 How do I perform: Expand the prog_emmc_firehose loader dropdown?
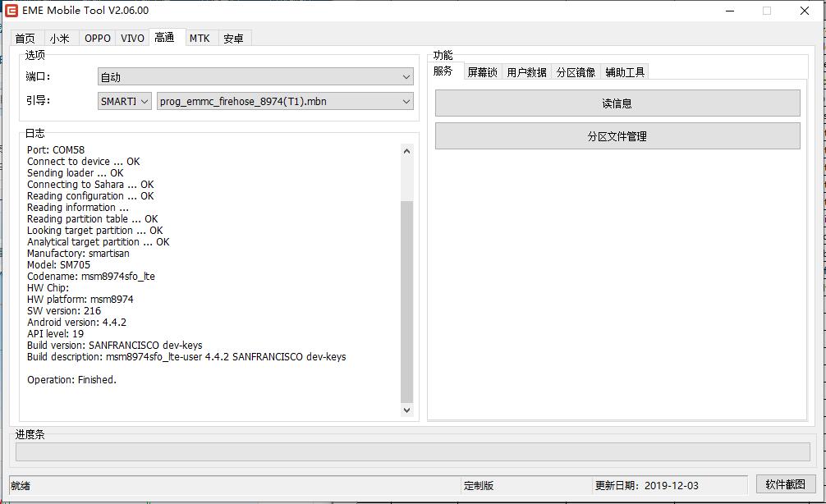point(285,101)
